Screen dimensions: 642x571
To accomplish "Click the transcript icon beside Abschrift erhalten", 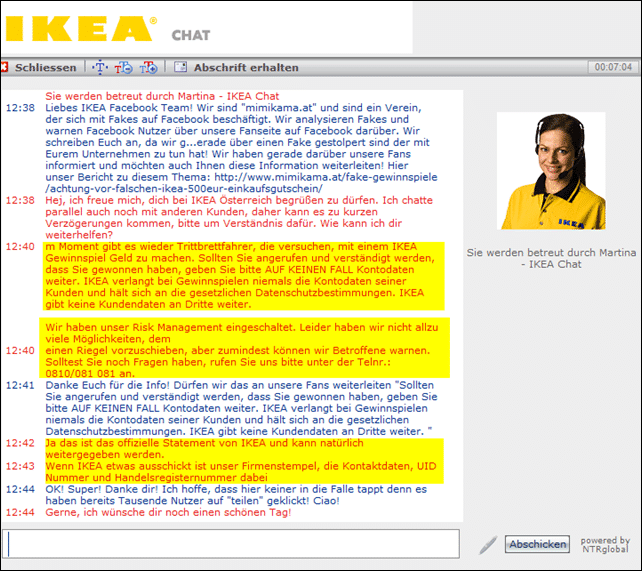I will [x=180, y=67].
